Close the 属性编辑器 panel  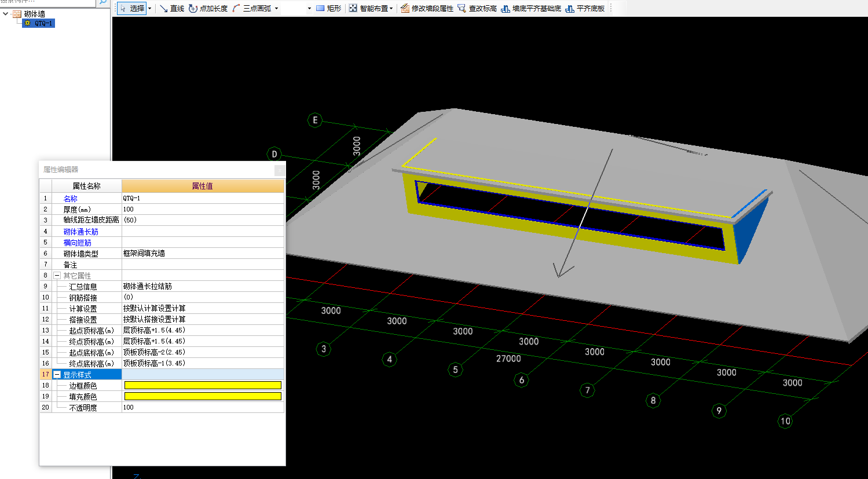[280, 170]
